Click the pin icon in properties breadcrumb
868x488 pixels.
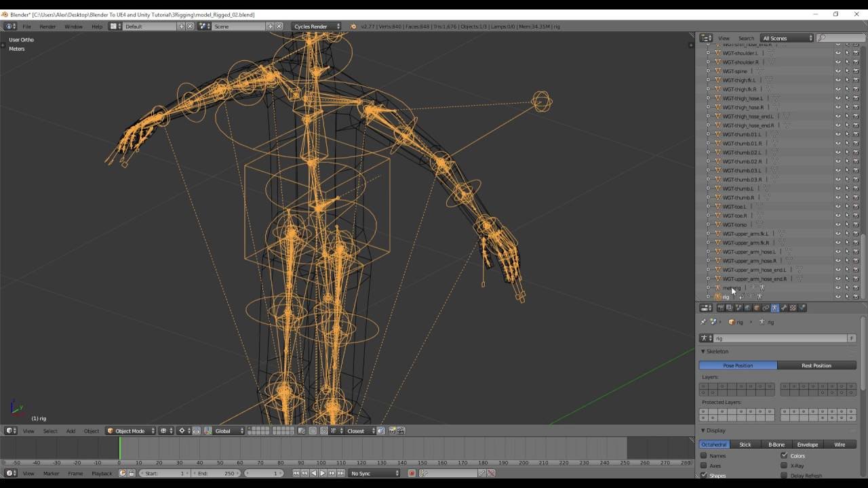(704, 322)
